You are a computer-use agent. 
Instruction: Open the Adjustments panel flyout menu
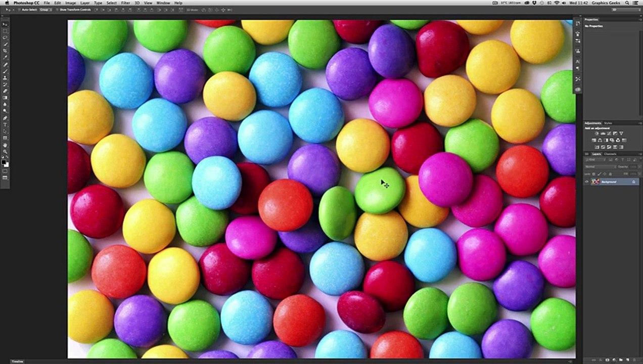pyautogui.click(x=640, y=123)
